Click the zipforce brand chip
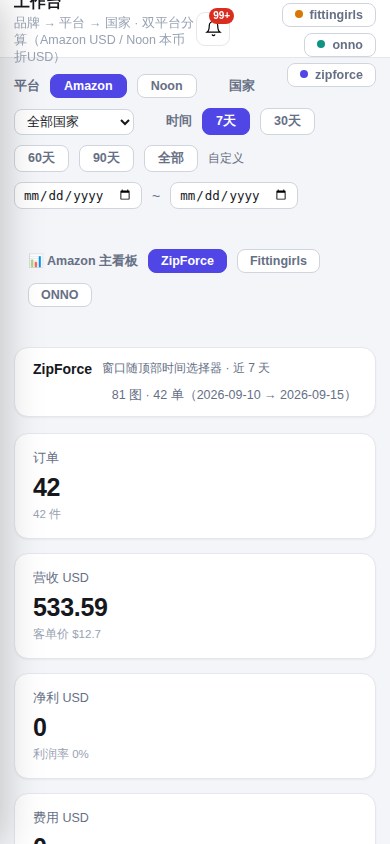 (x=331, y=75)
